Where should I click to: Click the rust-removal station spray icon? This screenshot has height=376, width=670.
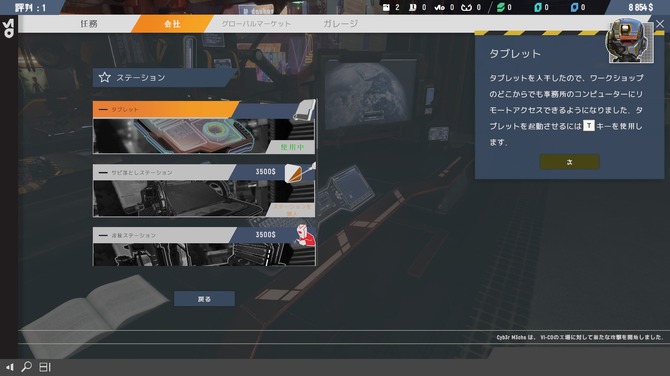300,172
